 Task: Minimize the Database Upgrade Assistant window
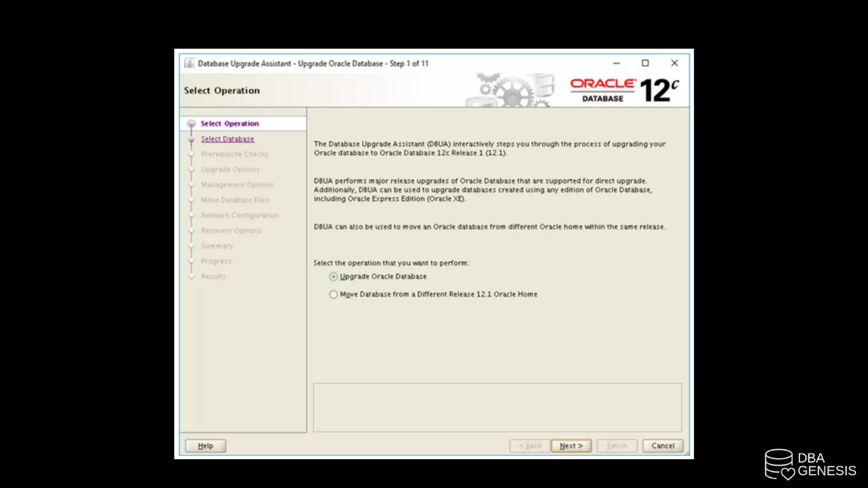coord(616,64)
